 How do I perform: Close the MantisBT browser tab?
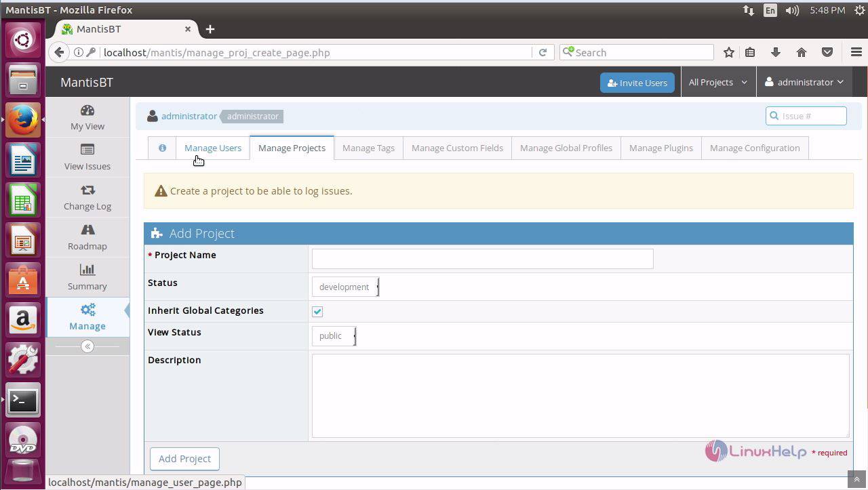click(x=188, y=29)
